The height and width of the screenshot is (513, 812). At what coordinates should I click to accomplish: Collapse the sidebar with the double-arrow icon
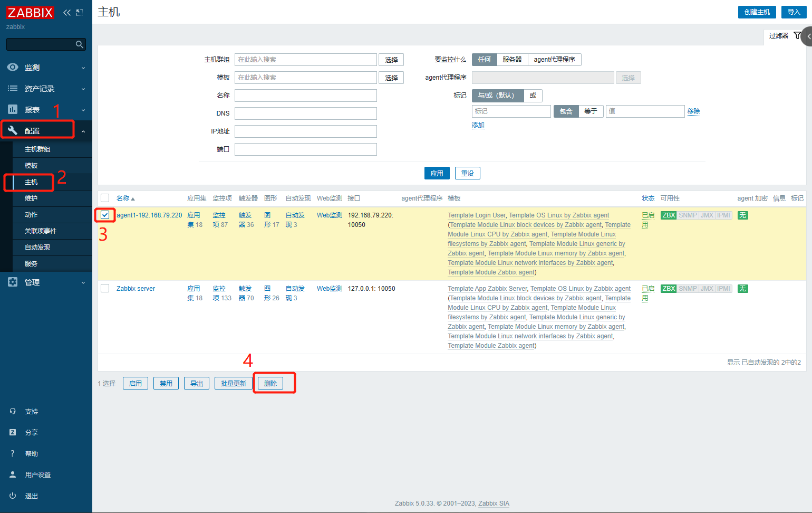tap(67, 12)
